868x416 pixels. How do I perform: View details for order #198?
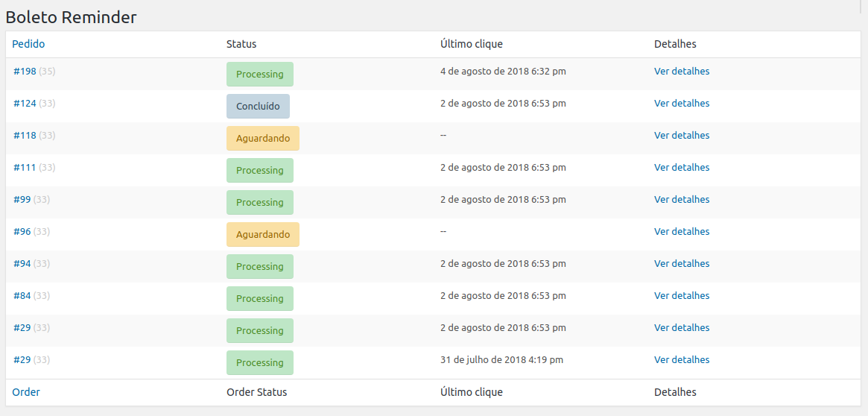682,72
